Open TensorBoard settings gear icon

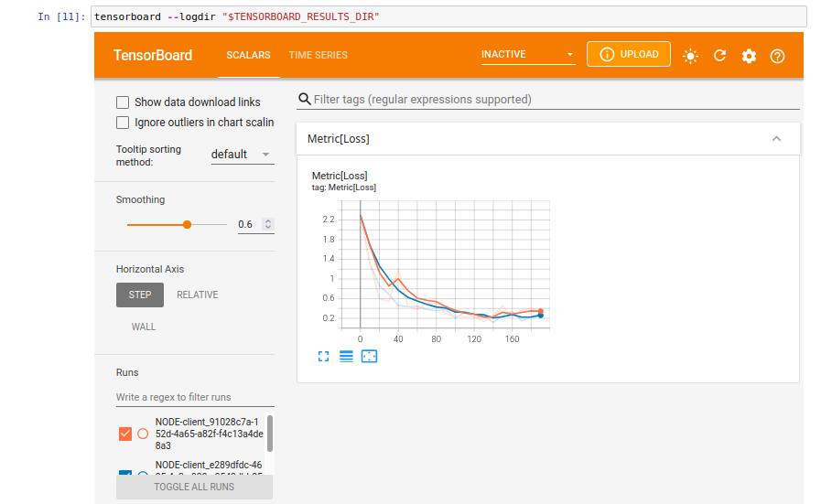[x=749, y=56]
